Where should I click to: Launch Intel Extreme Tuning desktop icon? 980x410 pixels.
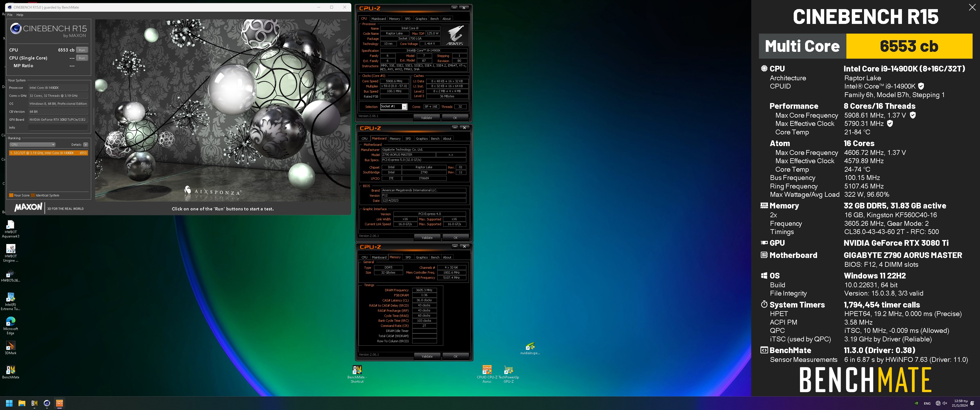[11, 301]
